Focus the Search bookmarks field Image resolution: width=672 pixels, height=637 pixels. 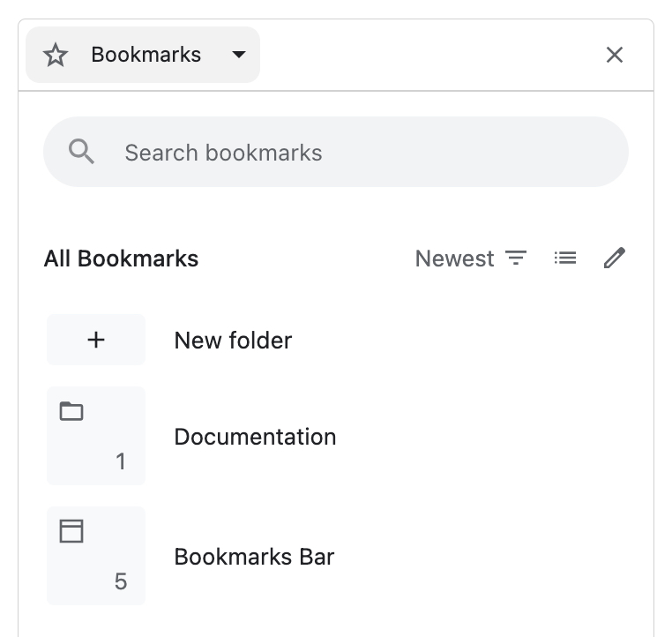click(x=336, y=152)
